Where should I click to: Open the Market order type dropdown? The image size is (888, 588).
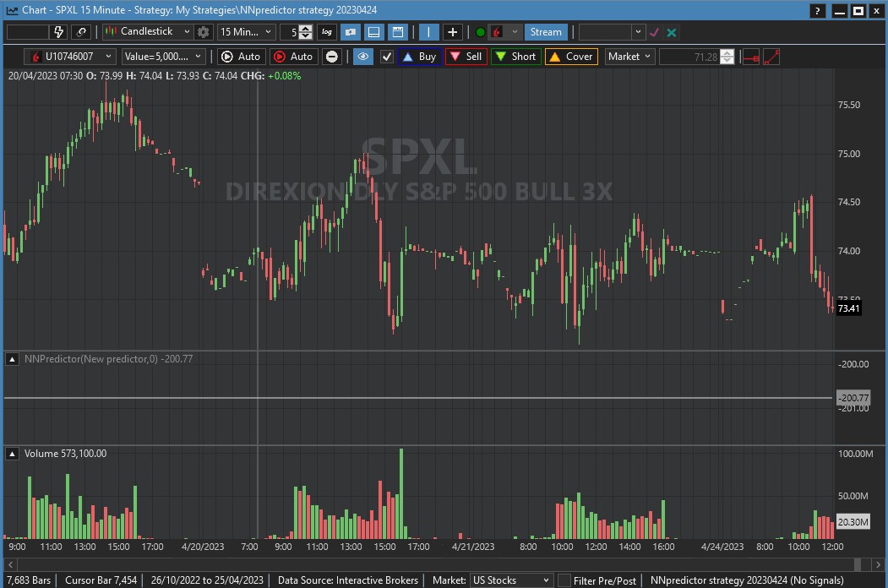(x=629, y=57)
